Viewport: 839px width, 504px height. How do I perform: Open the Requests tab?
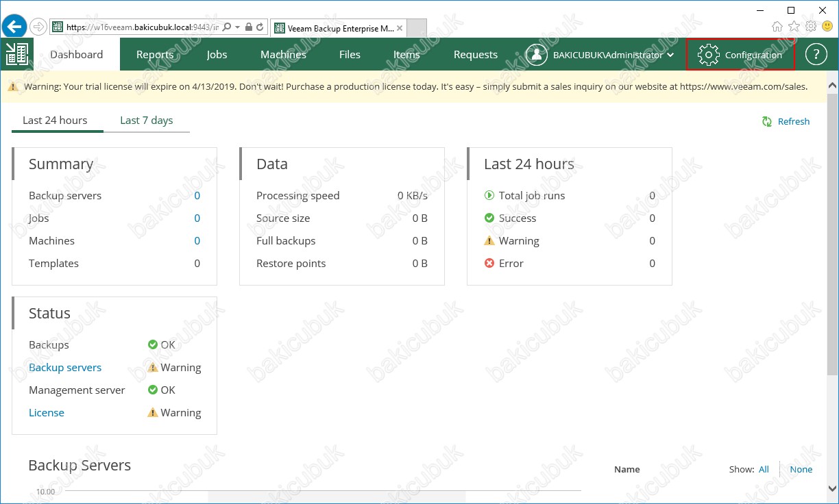tap(476, 55)
